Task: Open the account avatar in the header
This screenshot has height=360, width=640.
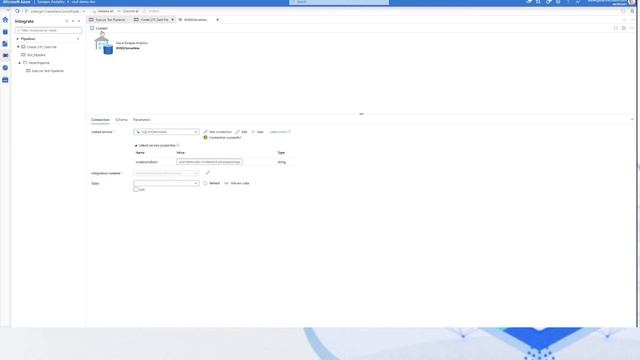Action: pos(631,2)
